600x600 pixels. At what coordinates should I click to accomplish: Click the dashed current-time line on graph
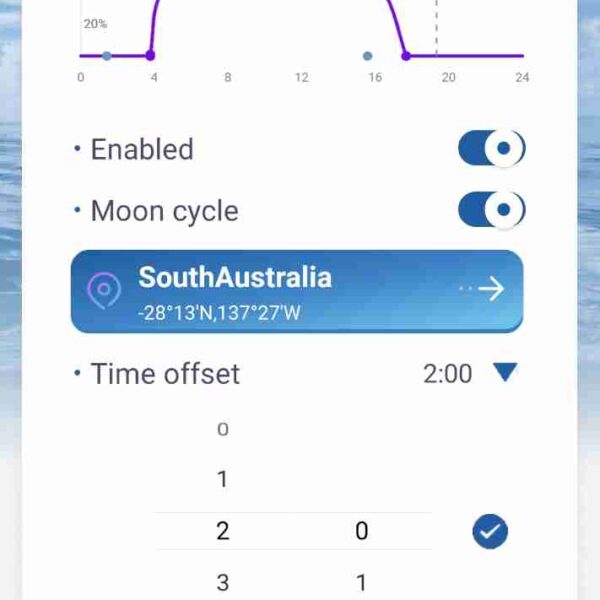click(437, 28)
